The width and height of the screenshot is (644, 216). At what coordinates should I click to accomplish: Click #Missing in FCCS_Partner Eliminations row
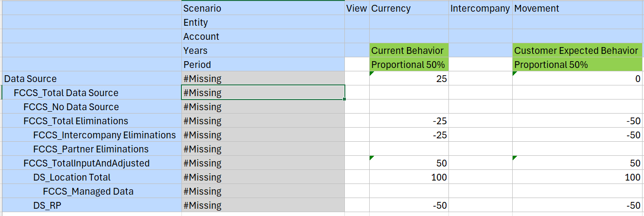(263, 149)
